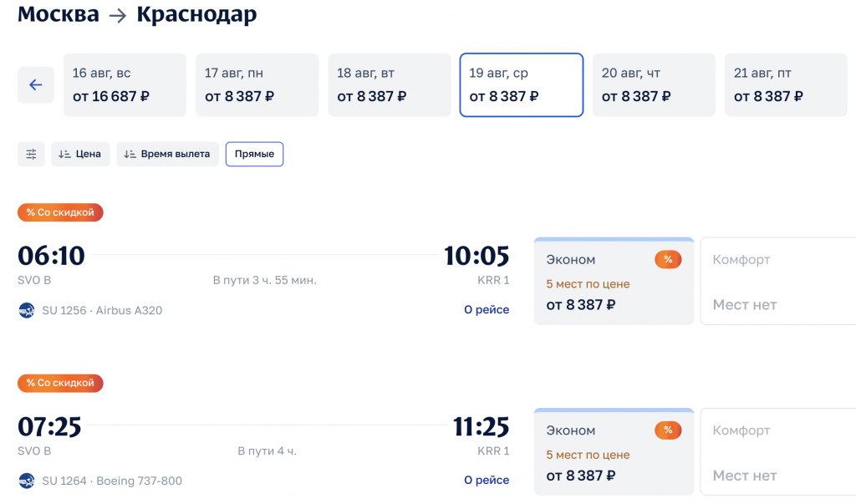Image resolution: width=856 pixels, height=504 pixels.
Task: Click the back arrow for earlier dates
Action: coord(36,85)
